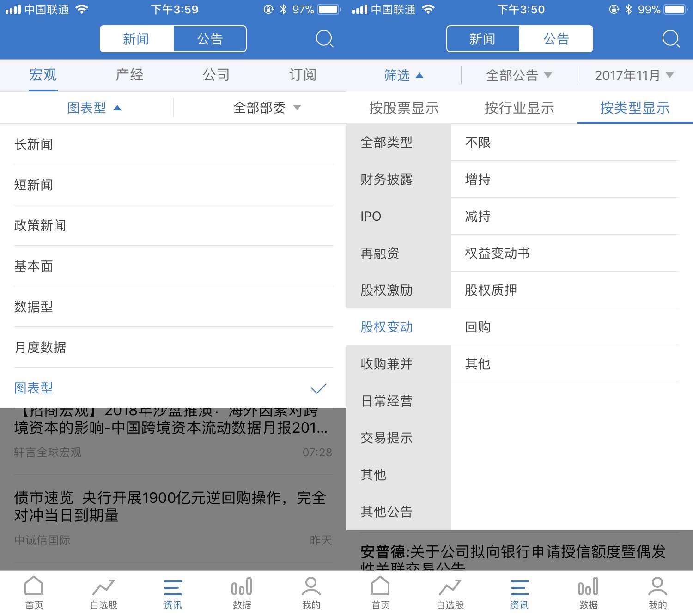
Task: Choose 月度数据 option
Action: click(173, 347)
